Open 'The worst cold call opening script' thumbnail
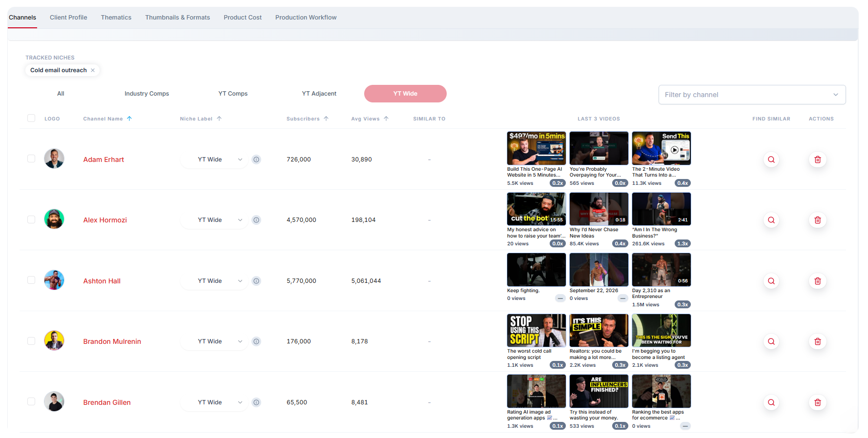The image size is (868, 438). point(537,330)
